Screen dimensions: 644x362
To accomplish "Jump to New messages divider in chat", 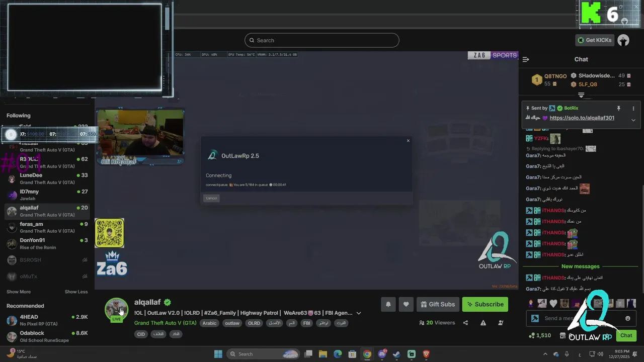I will pos(580,266).
